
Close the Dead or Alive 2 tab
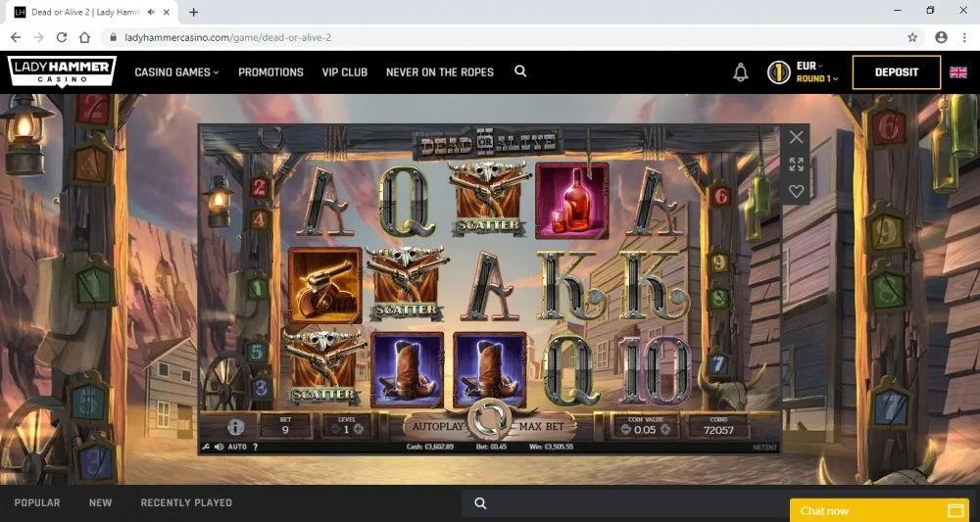click(x=169, y=12)
